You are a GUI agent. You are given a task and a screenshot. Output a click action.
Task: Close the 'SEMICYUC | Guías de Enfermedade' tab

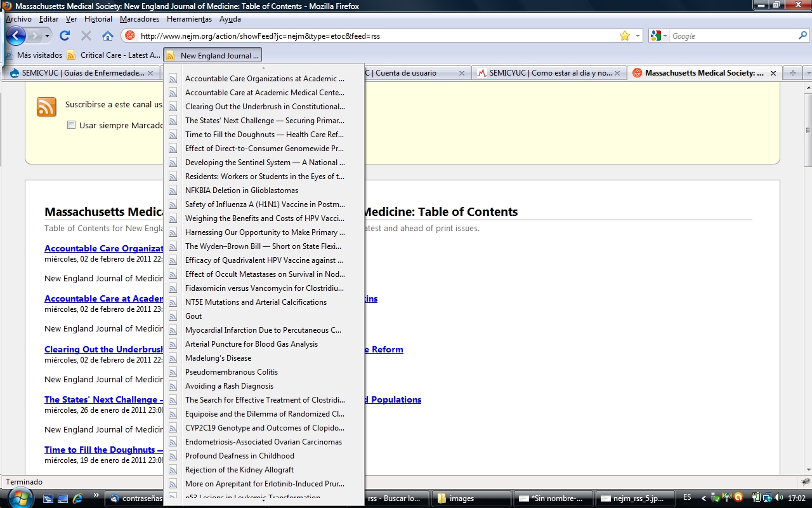pos(150,73)
